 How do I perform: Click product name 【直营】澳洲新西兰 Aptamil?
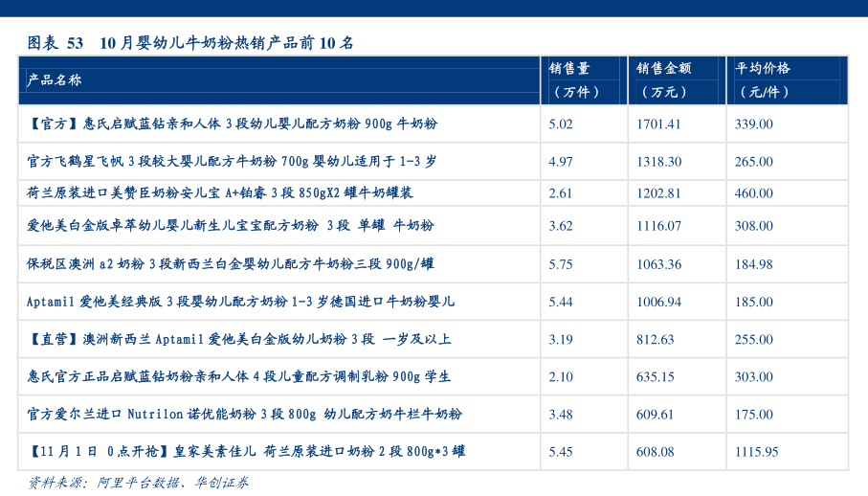239,339
